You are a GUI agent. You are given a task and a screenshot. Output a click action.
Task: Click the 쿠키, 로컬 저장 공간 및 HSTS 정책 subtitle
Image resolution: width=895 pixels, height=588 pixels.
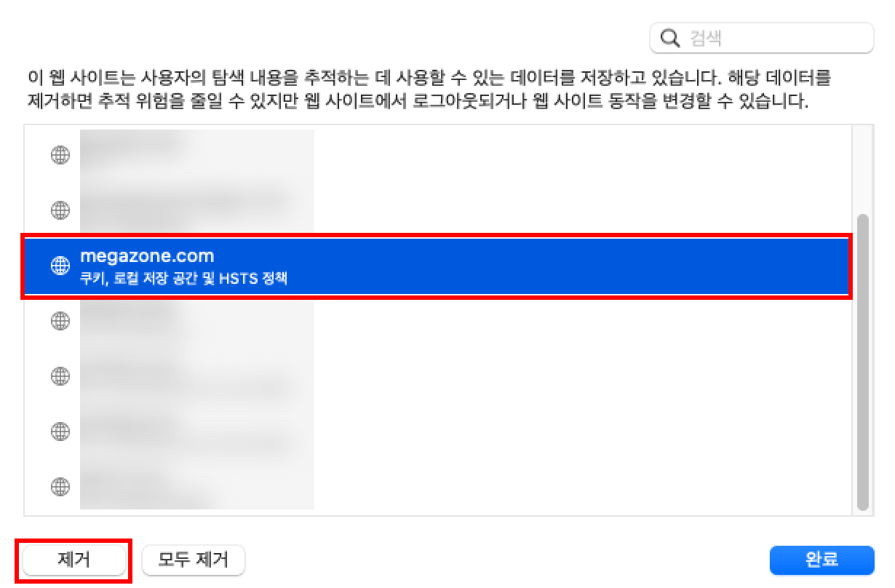pyautogui.click(x=183, y=278)
